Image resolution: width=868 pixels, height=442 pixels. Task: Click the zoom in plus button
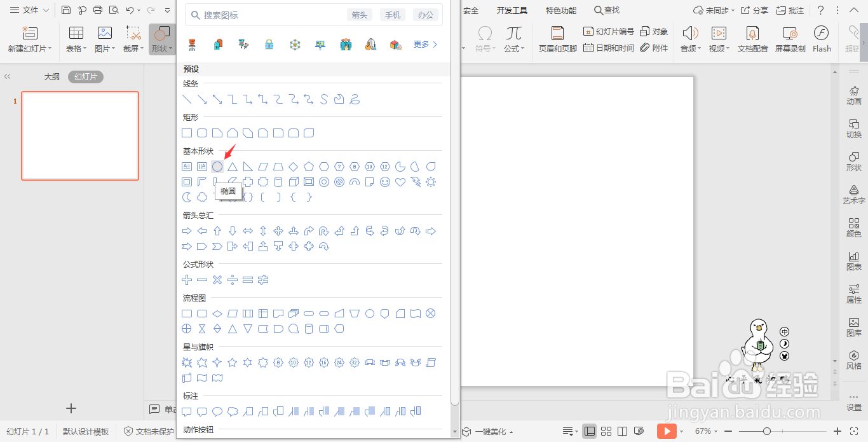[837, 431]
